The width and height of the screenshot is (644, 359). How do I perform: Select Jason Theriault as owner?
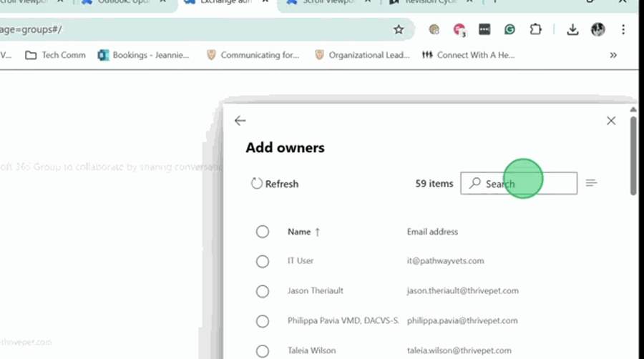[x=263, y=291]
